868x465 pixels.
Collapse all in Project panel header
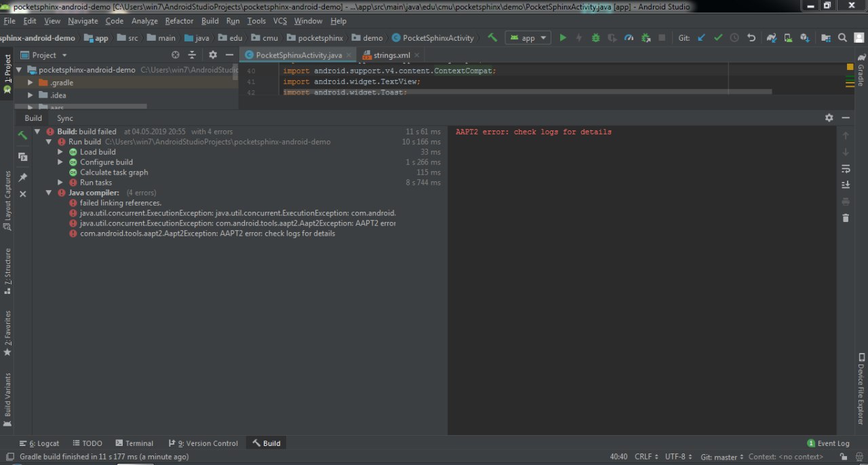coord(192,55)
